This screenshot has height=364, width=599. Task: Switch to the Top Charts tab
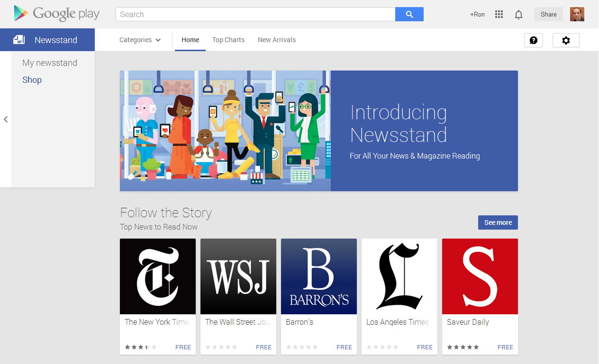[228, 40]
